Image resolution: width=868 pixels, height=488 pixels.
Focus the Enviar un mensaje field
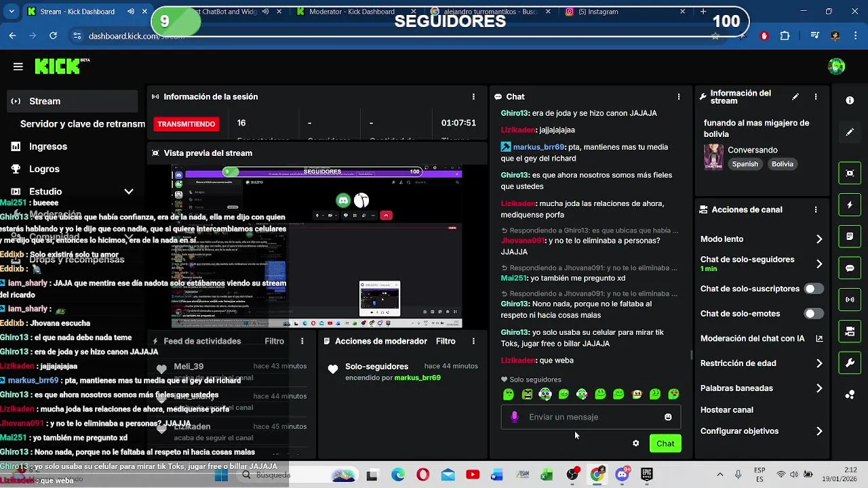click(591, 417)
